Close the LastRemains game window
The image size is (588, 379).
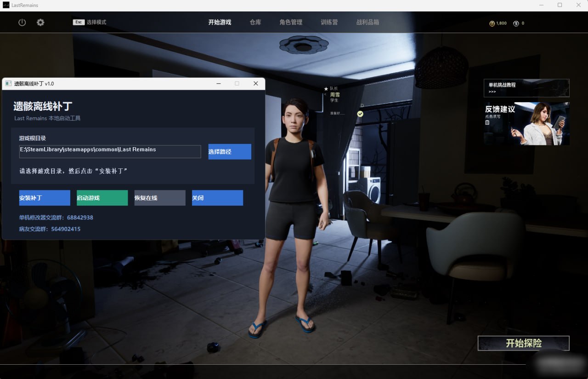tap(578, 5)
